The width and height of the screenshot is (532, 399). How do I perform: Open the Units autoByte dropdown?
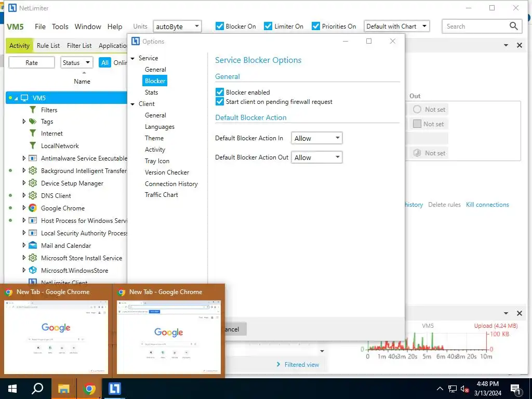click(x=177, y=26)
